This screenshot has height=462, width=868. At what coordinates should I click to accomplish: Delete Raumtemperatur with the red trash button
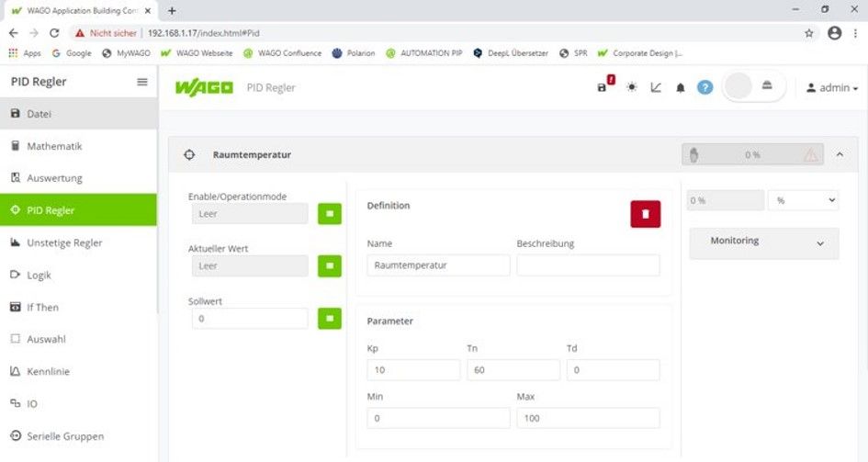(x=645, y=213)
